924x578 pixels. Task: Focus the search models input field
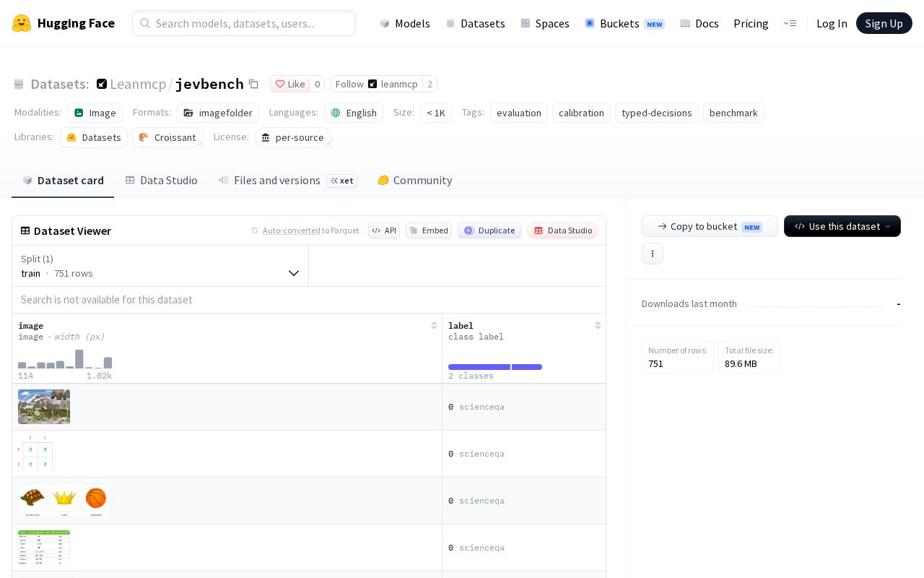(244, 23)
